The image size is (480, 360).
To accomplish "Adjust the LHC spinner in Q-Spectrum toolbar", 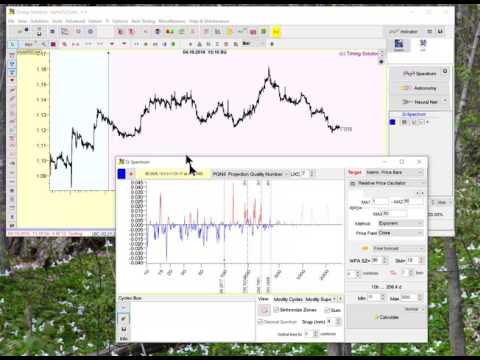I will coord(312,174).
